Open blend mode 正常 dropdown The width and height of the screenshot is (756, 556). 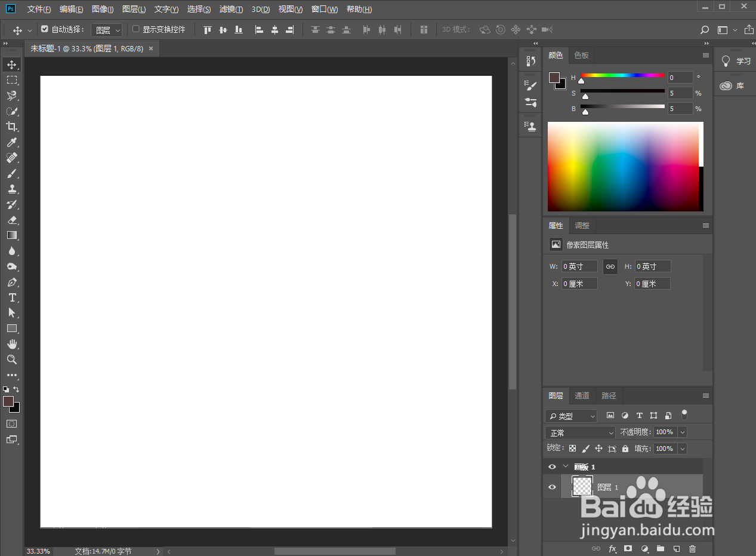(580, 432)
